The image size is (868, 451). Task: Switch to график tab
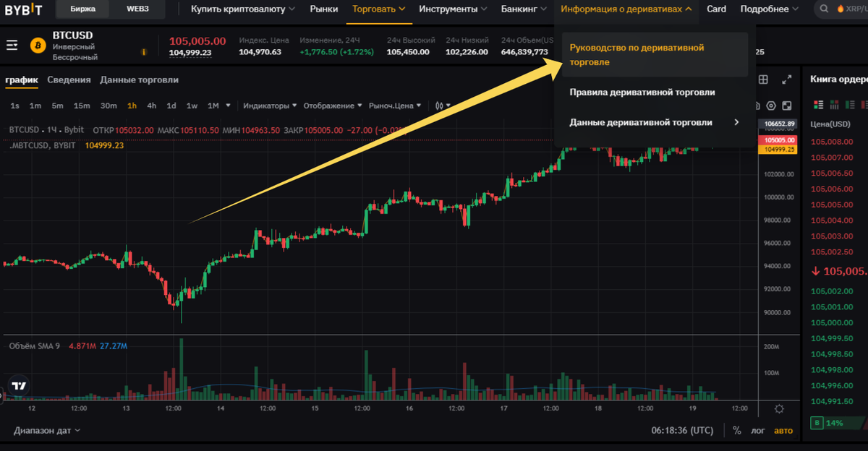pos(21,80)
